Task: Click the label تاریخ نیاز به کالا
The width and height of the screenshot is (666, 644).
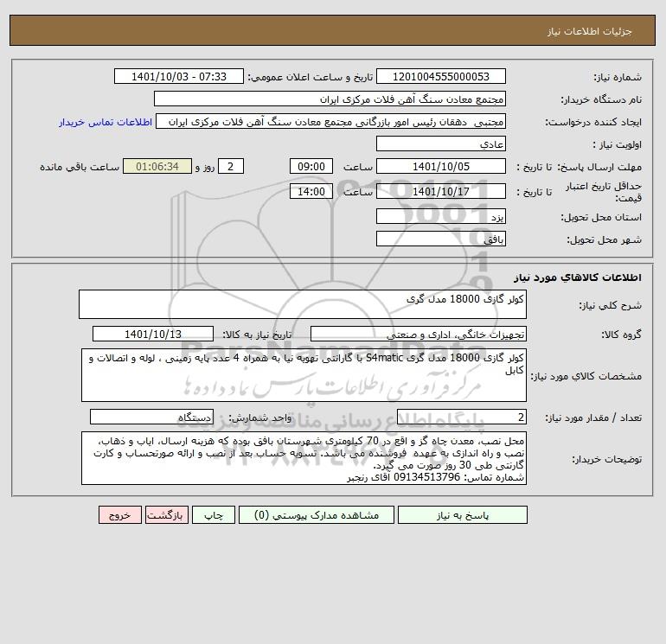Action: coord(258,335)
